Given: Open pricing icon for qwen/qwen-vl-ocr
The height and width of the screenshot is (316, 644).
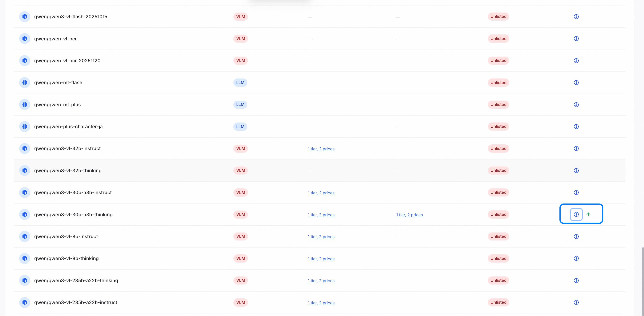Looking at the screenshot, I should coord(576,38).
